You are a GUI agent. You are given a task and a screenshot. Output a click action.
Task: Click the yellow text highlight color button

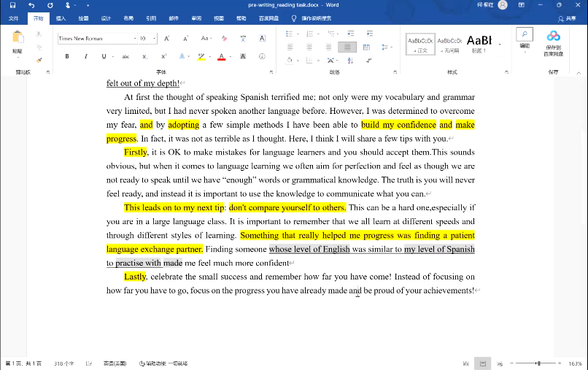click(201, 56)
